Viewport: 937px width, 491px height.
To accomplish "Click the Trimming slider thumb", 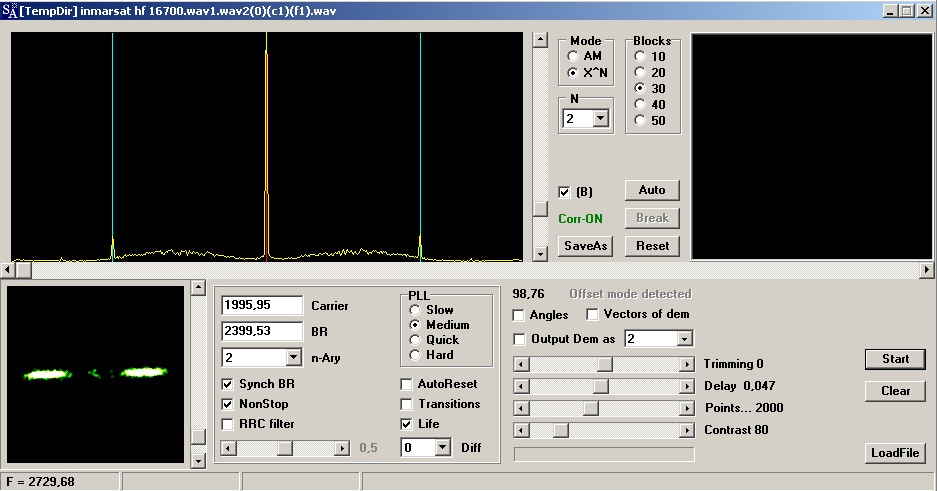I will click(605, 364).
